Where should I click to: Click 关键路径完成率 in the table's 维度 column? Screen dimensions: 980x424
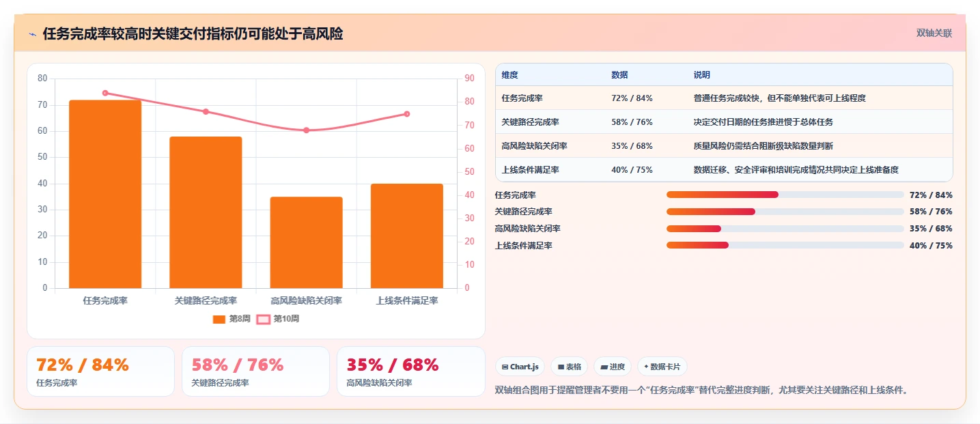[x=530, y=122]
